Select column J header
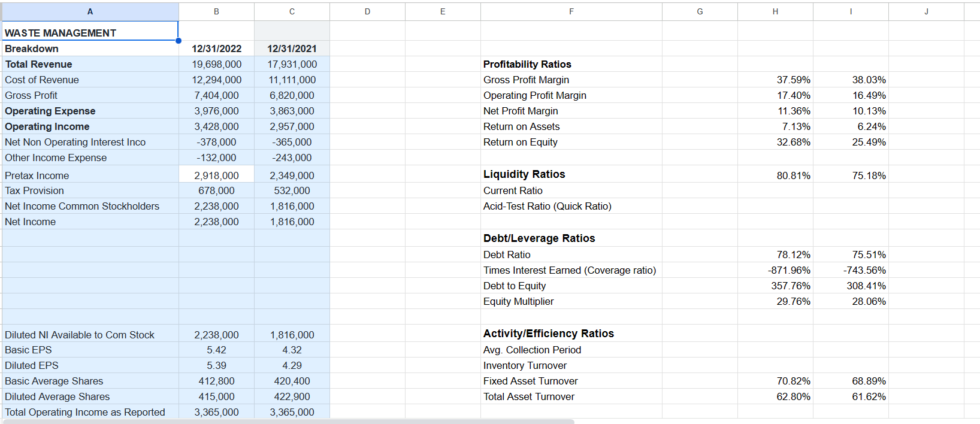The width and height of the screenshot is (980, 424). point(926,11)
